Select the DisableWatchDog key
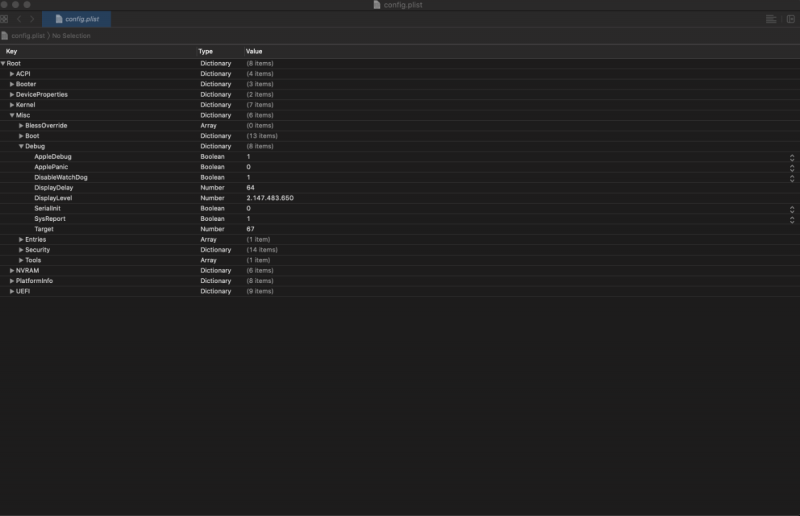This screenshot has height=516, width=800. 61,177
